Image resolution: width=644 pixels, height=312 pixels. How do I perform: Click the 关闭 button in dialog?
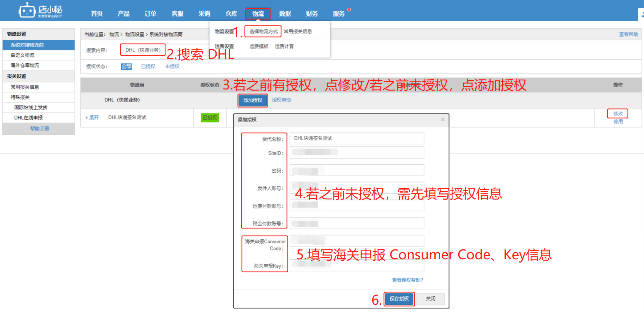click(x=431, y=299)
